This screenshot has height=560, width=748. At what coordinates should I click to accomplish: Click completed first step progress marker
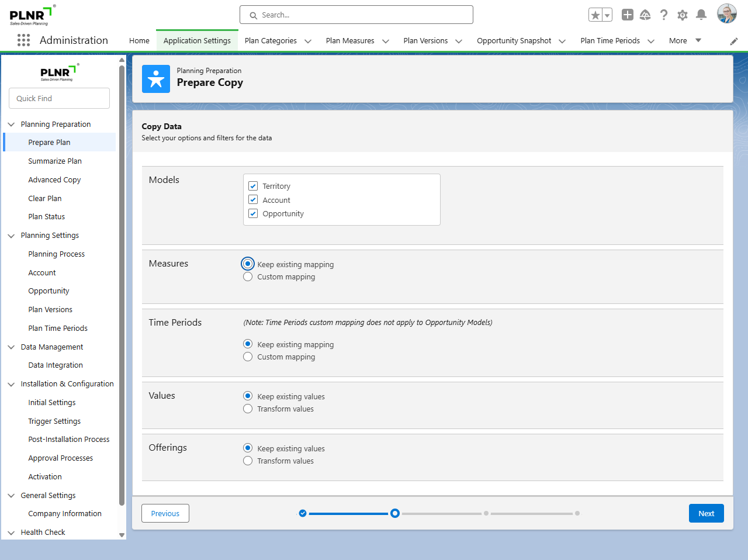[x=303, y=513]
